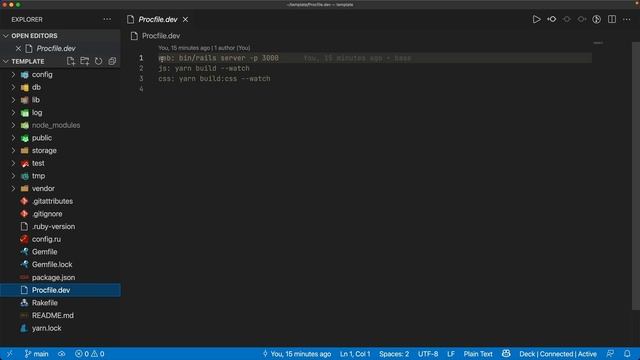Open Copilot status icon in status bar
The height and width of the screenshot is (360, 640).
click(x=506, y=354)
